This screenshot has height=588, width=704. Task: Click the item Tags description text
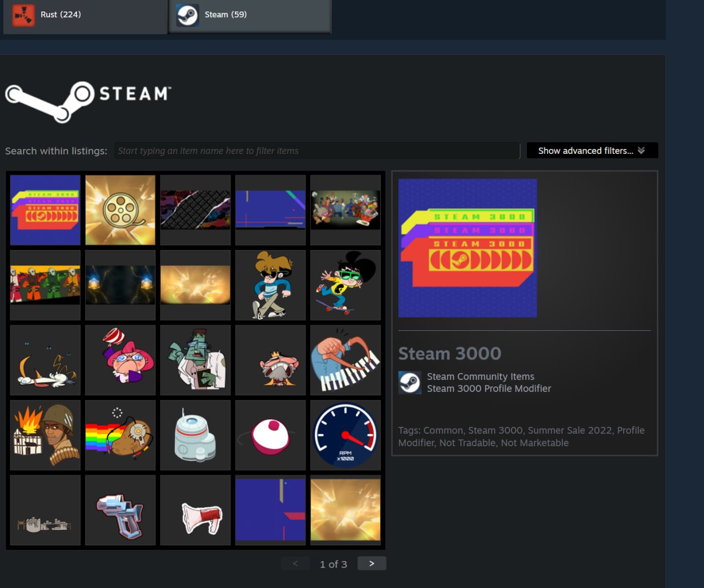click(521, 436)
